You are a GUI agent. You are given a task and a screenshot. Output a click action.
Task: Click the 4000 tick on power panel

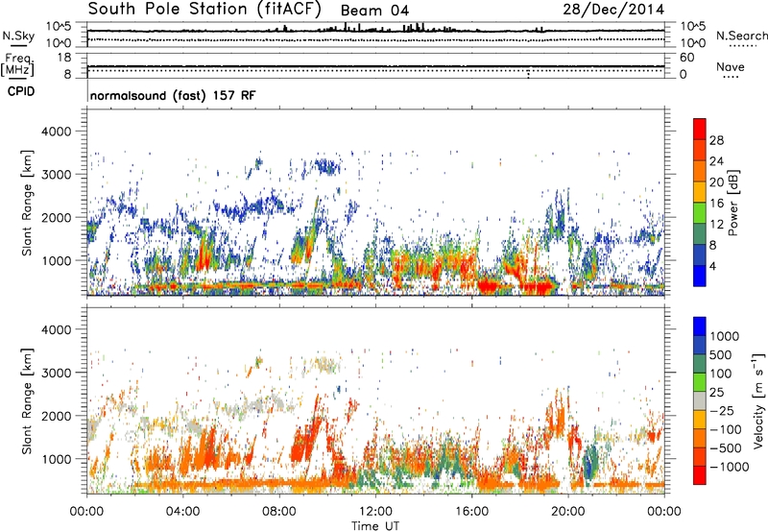pos(56,132)
